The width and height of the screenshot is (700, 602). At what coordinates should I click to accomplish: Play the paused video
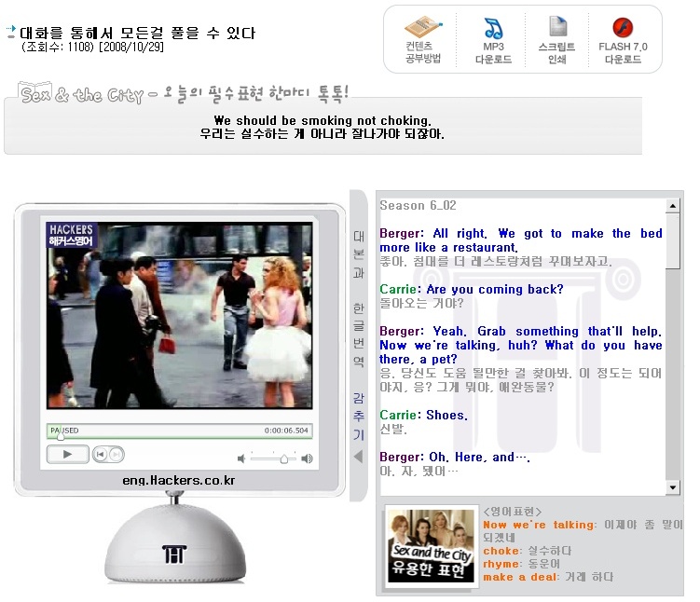tap(67, 454)
